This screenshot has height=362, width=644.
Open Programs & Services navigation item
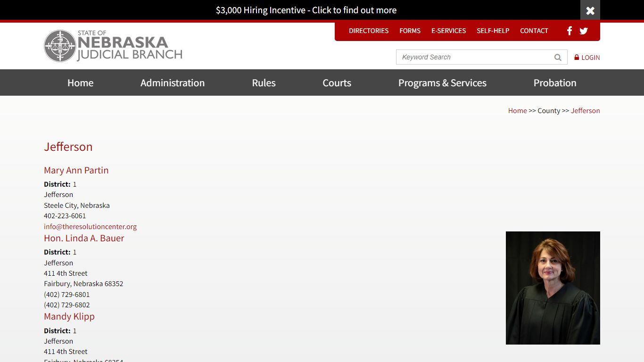point(442,82)
